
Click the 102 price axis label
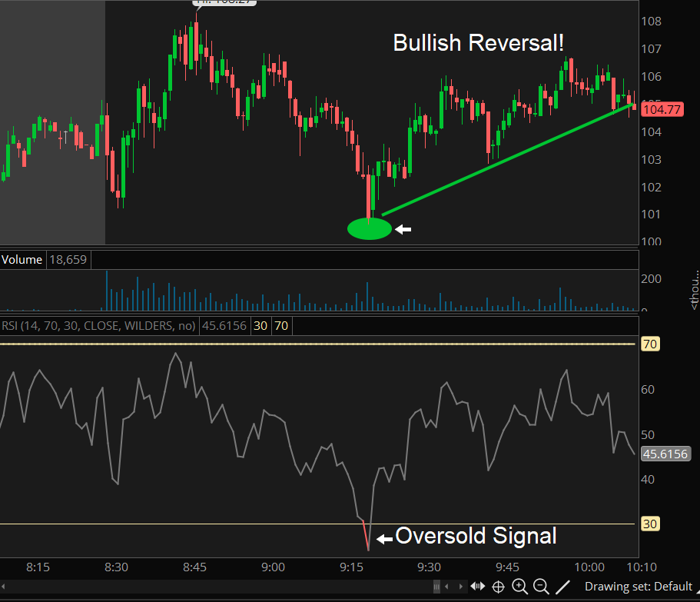(x=652, y=187)
